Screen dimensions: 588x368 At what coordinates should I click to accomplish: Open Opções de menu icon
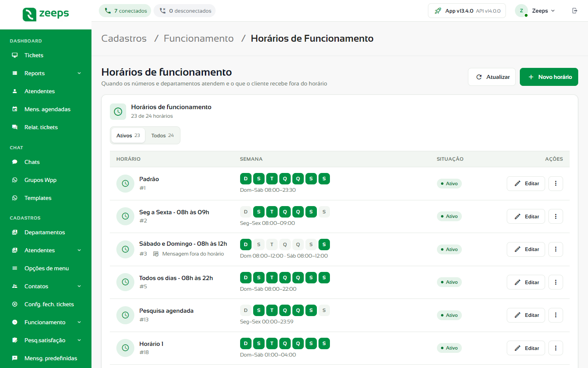(x=15, y=268)
